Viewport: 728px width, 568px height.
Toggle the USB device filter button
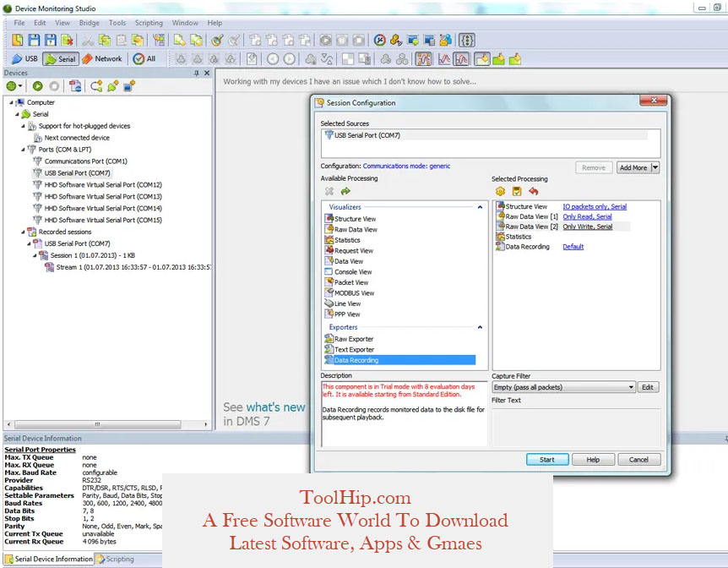coord(25,59)
